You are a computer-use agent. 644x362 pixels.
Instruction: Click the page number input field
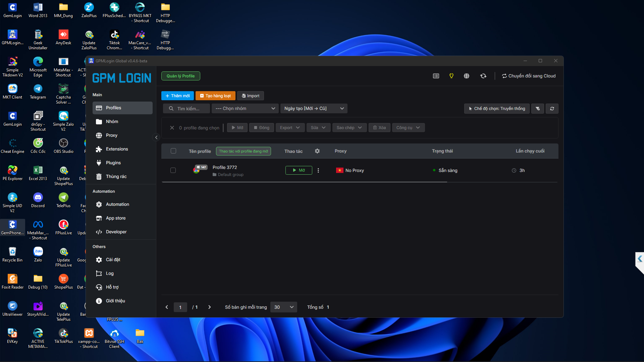pos(180,307)
